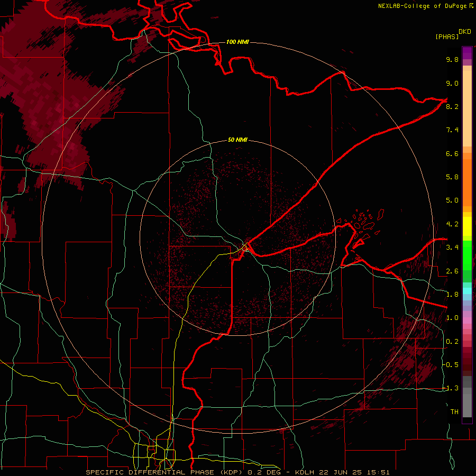Click the DKD label above the color scale

465,32
